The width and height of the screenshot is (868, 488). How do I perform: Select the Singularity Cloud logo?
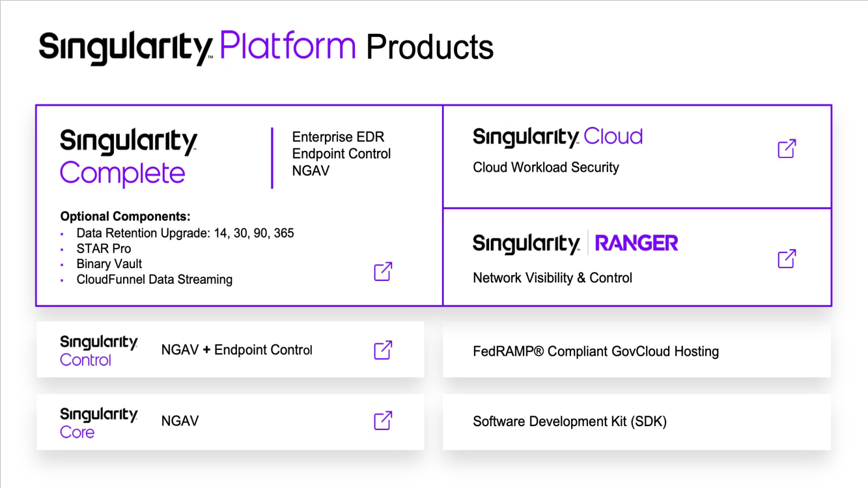557,137
